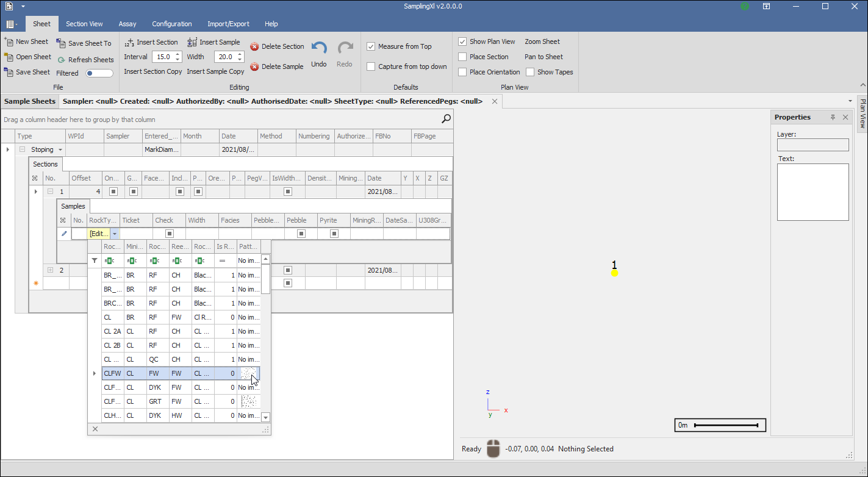This screenshot has width=868, height=477.
Task: Click the Insert Section icon
Action: [x=129, y=43]
